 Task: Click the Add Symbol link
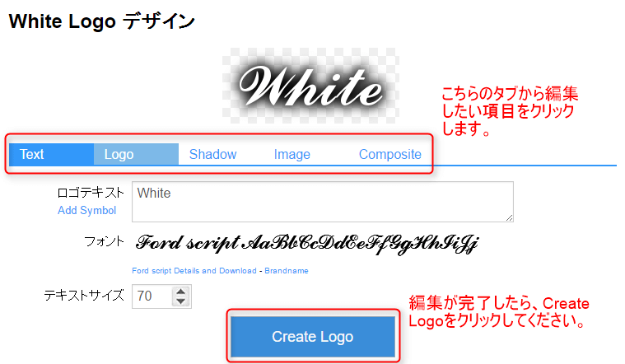[x=86, y=210]
